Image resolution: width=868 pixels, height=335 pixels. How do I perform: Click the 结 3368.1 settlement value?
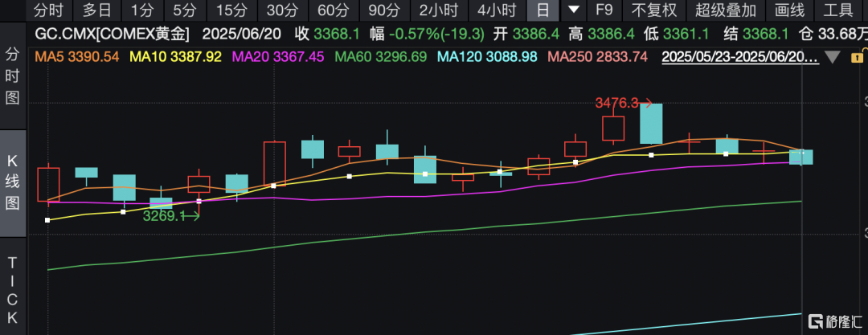(x=757, y=35)
